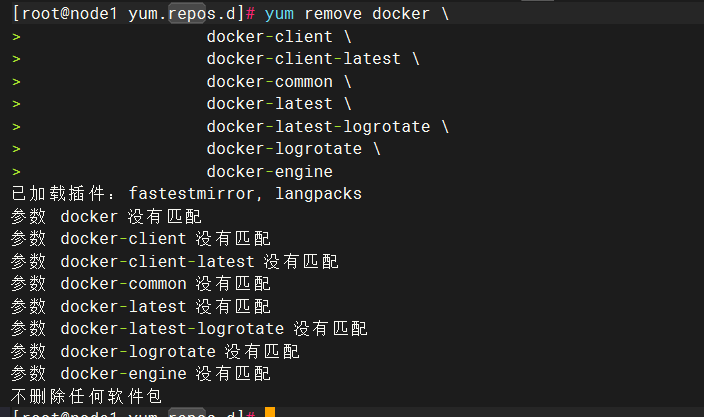
Task: Select "docker-client-latest \" continuation line in command
Action: [312, 59]
